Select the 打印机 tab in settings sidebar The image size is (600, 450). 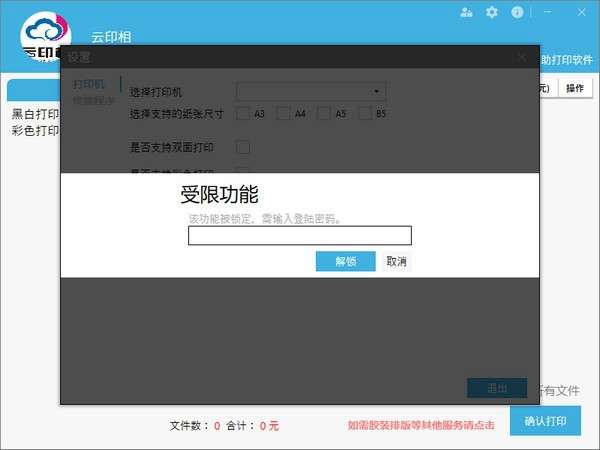pos(89,84)
